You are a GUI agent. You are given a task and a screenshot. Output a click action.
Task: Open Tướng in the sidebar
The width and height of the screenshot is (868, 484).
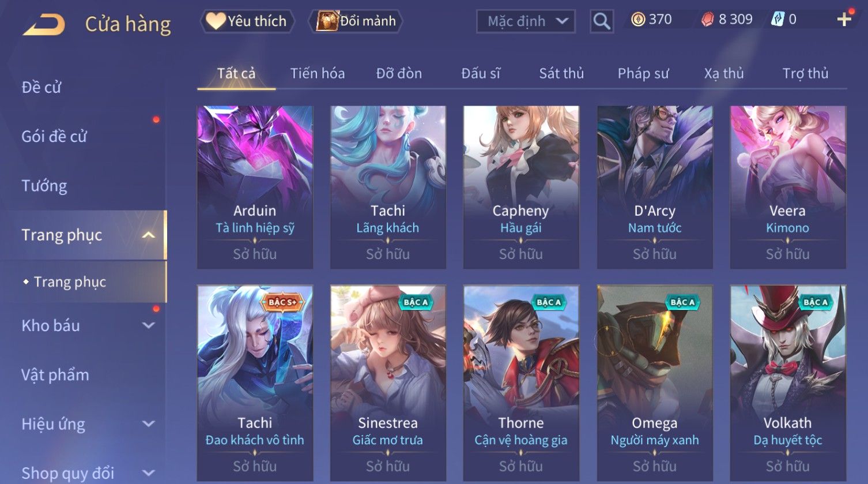(44, 186)
